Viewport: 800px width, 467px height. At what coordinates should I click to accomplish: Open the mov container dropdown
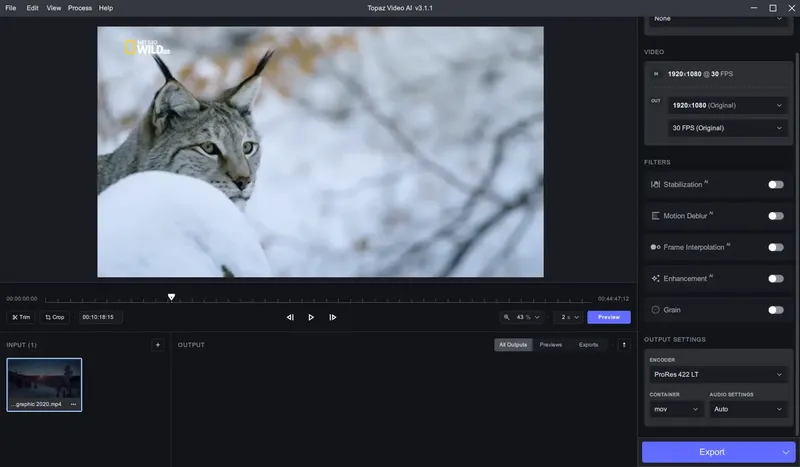[676, 409]
